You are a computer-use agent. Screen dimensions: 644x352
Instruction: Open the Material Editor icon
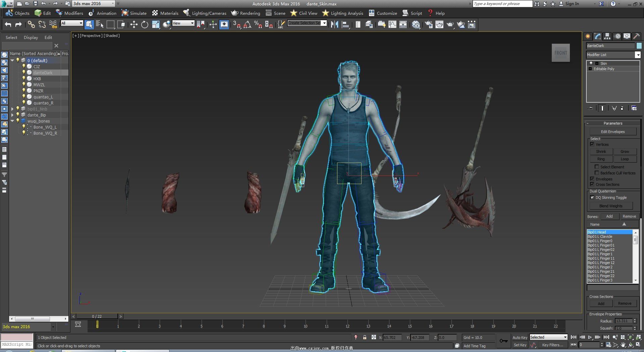416,25
